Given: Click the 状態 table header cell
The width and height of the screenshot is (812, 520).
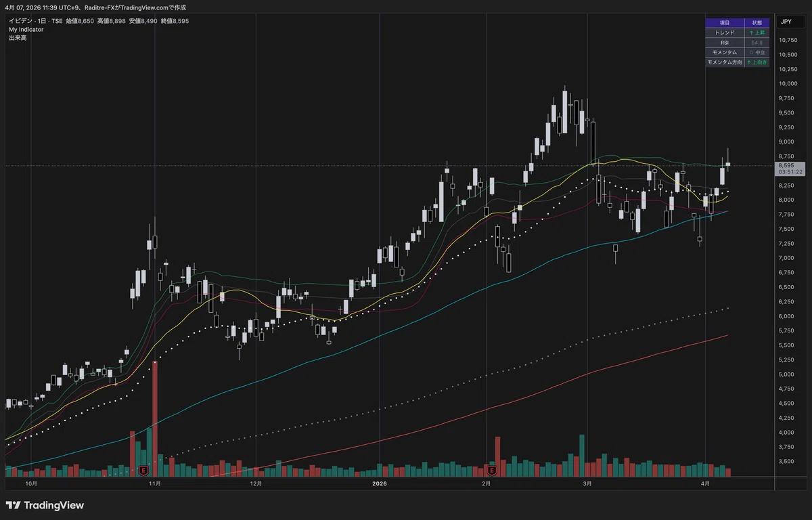Looking at the screenshot, I should [x=757, y=22].
